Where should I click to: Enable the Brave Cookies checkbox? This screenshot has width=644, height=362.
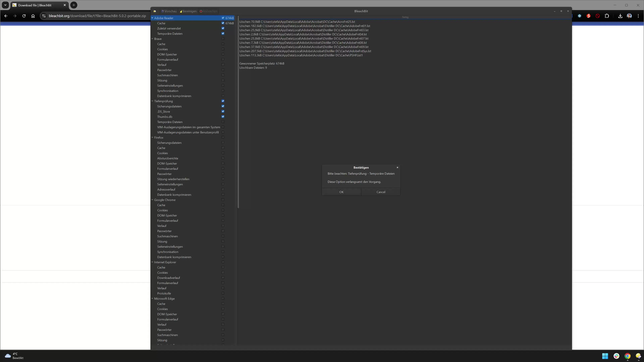pos(223,49)
